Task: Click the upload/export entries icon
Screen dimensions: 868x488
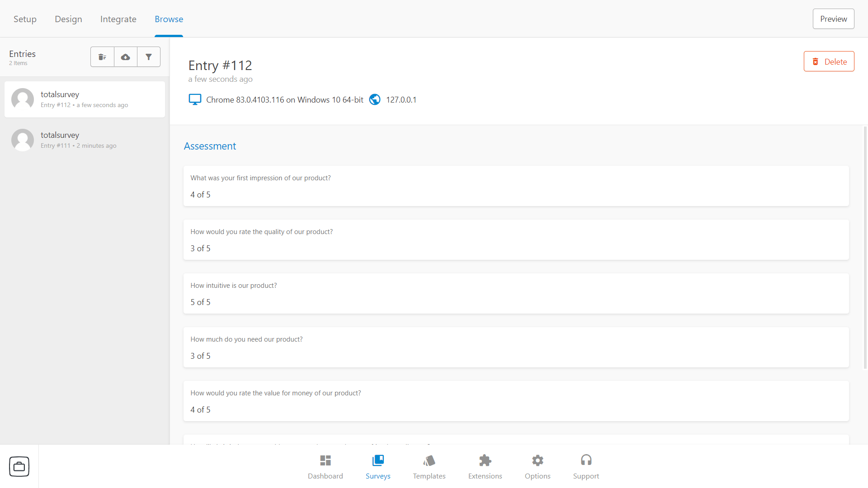Action: coord(126,56)
